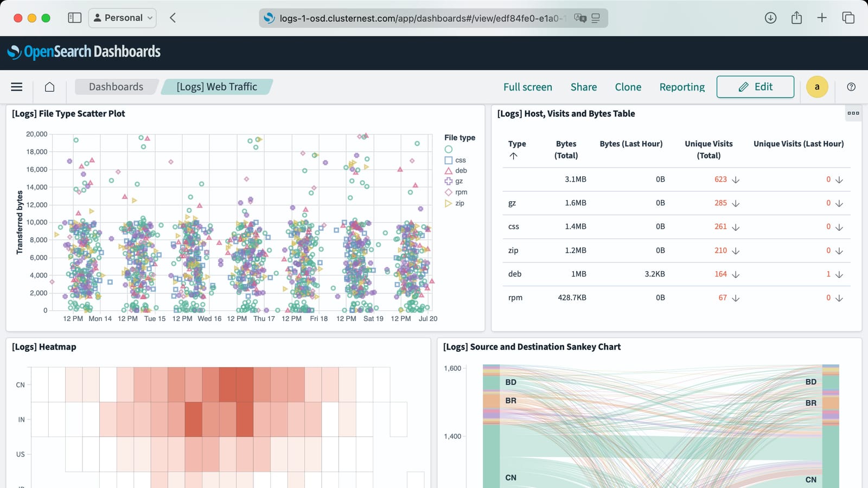Image resolution: width=868 pixels, height=488 pixels.
Task: Click the reader view icon in address bar
Action: [x=596, y=18]
